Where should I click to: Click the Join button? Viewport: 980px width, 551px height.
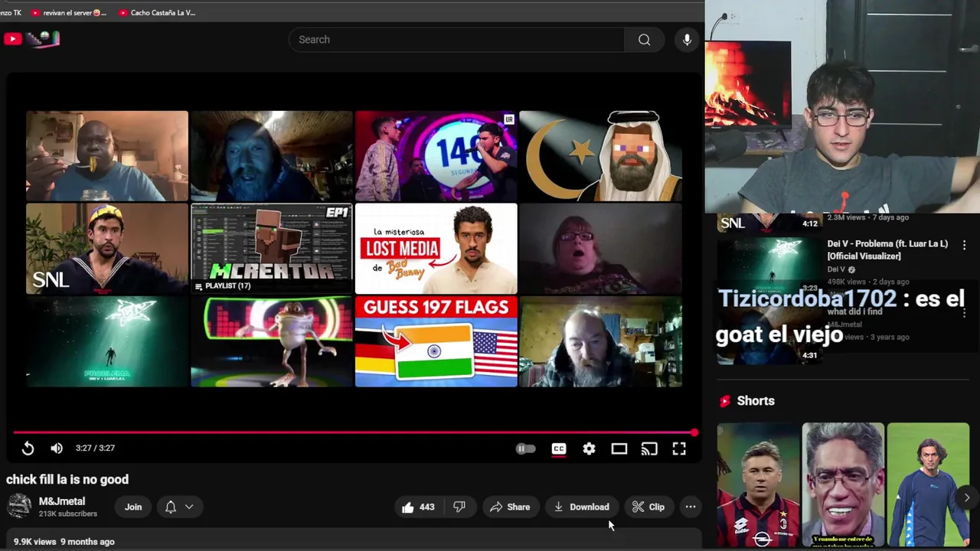[133, 507]
